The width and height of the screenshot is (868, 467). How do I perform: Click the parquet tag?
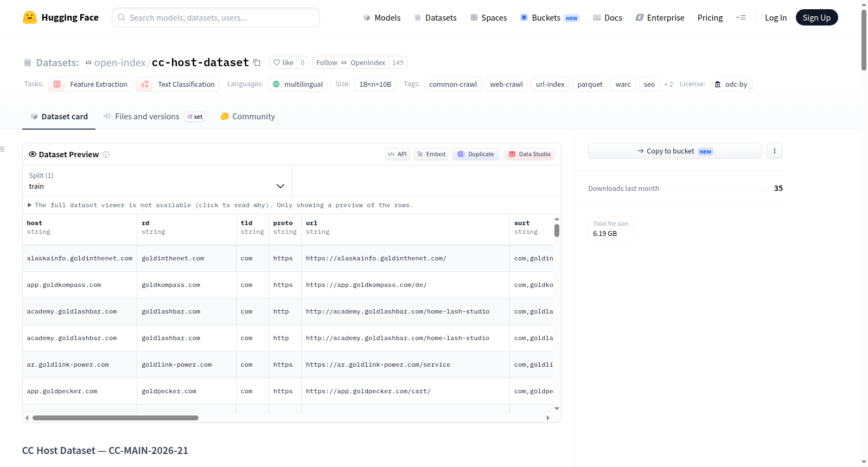pyautogui.click(x=590, y=84)
